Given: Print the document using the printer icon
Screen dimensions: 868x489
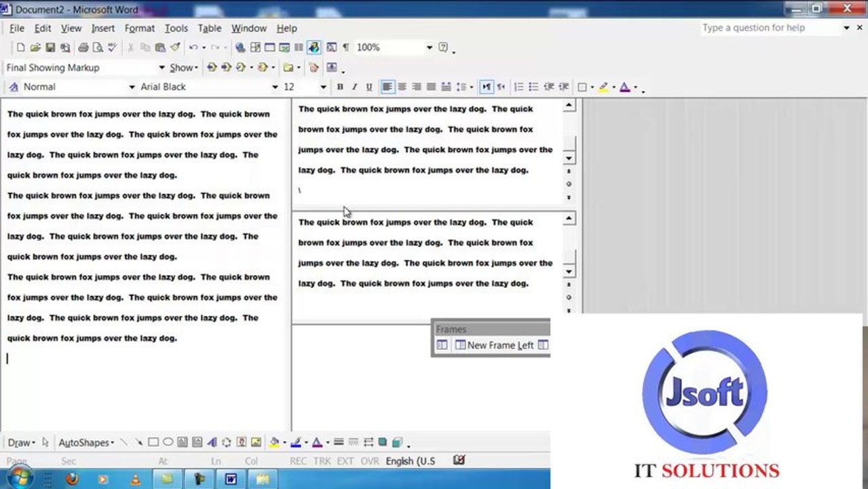Looking at the screenshot, I should click(83, 48).
